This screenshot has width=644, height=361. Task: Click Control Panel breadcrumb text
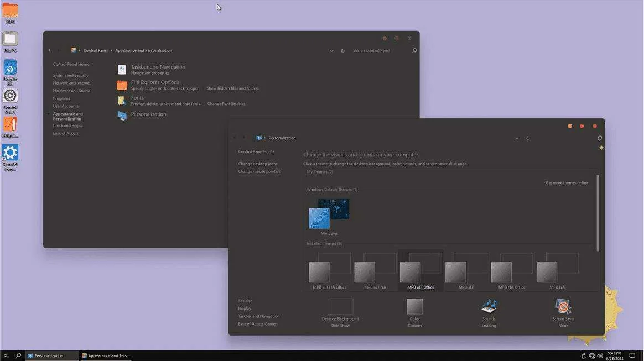point(95,50)
